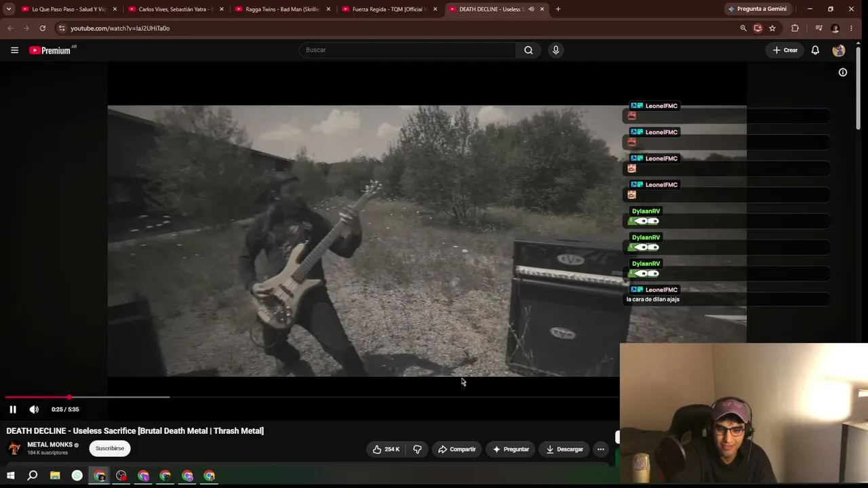Close the Carlos Vives tab
Image resolution: width=868 pixels, height=488 pixels.
tap(221, 9)
